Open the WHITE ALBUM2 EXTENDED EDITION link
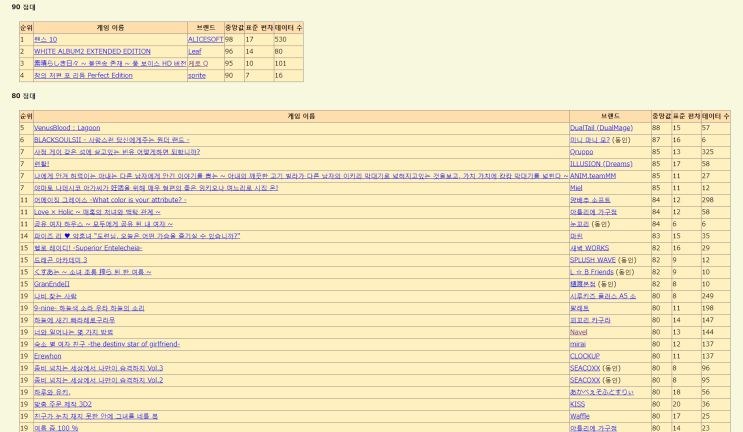Image resolution: width=743 pixels, height=432 pixels. 92,51
